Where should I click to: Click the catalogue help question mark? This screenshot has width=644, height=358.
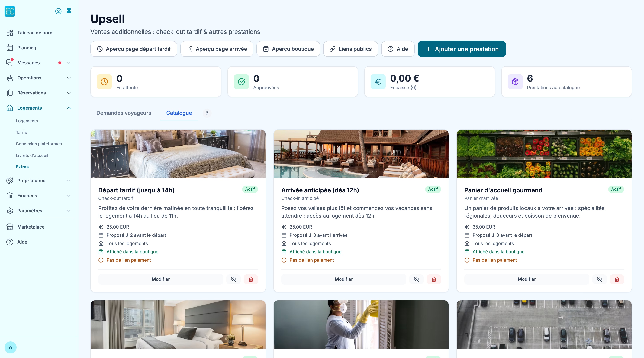coord(207,113)
